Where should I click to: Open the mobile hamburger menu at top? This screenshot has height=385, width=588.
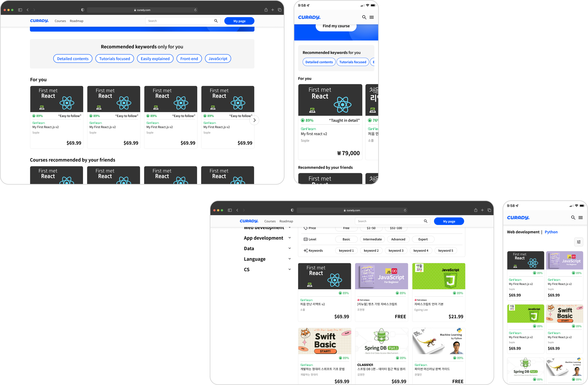[371, 17]
